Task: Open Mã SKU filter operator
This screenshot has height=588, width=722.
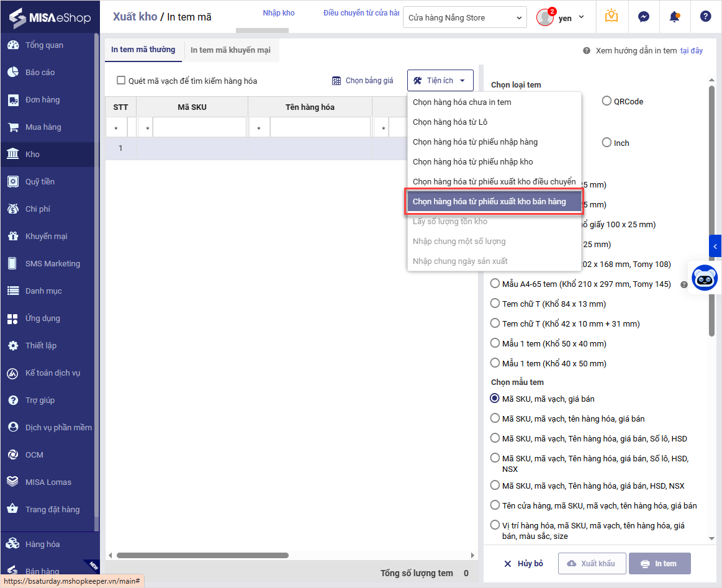Action: click(147, 128)
